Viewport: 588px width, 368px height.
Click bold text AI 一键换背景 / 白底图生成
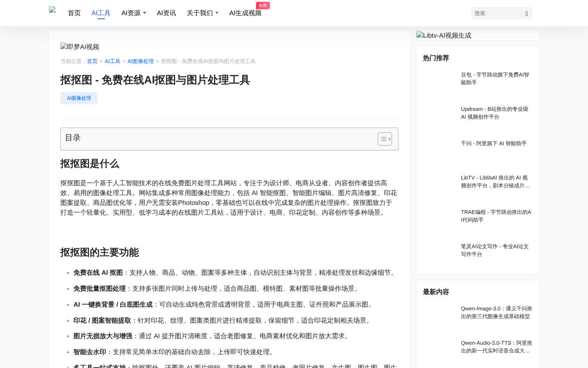point(113,305)
